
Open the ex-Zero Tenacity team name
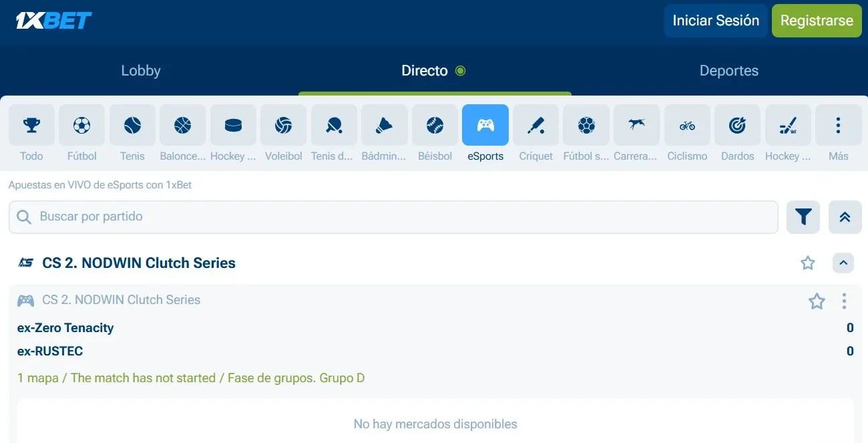(x=65, y=328)
